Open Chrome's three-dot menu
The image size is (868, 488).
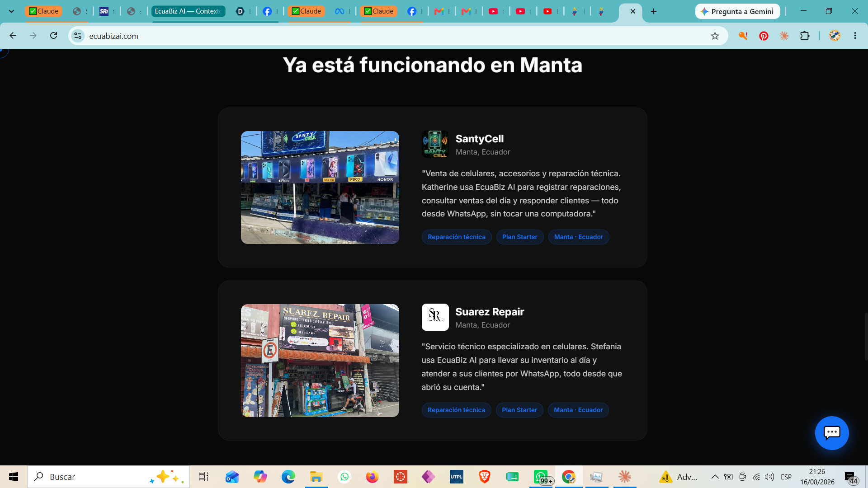[855, 36]
